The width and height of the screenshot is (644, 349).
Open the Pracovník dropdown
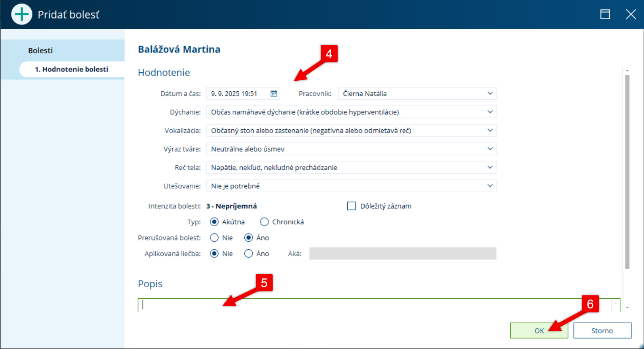(417, 93)
